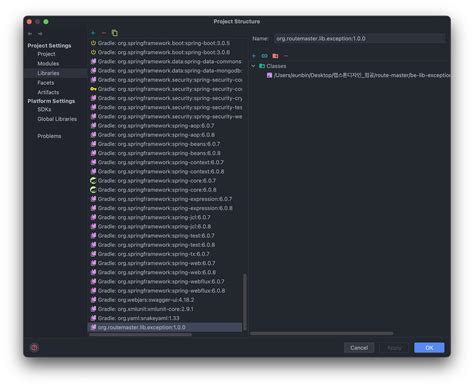Open the SDKs platform settings
Image resolution: width=474 pixels, height=388 pixels.
tap(44, 109)
